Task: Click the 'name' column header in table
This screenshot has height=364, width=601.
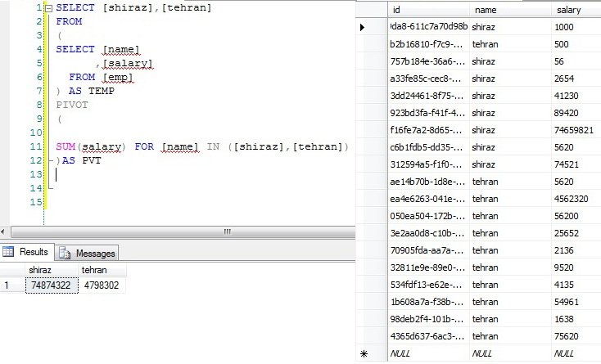Action: coord(508,10)
